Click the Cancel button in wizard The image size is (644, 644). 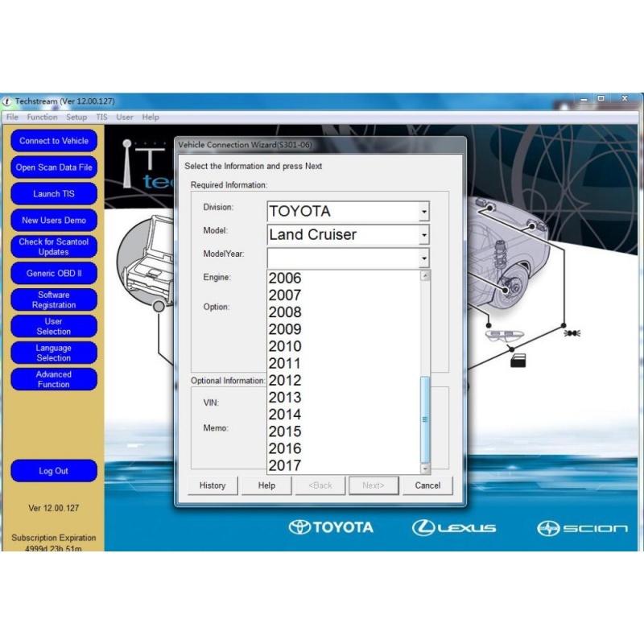(x=427, y=485)
